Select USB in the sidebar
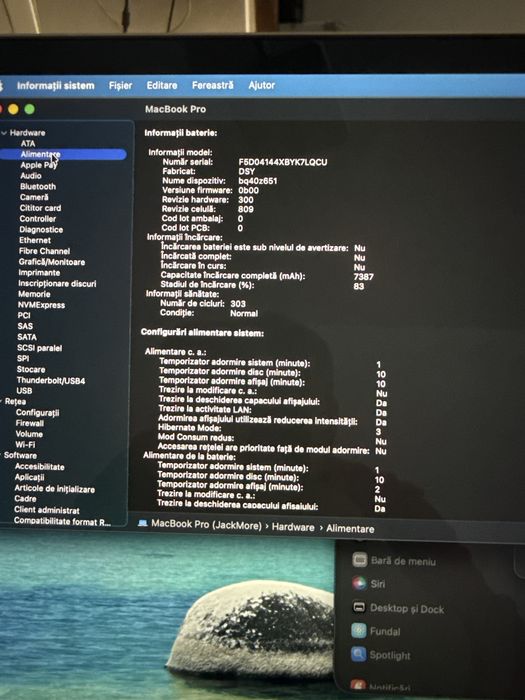Screen dimensions: 525x700 pos(24,391)
